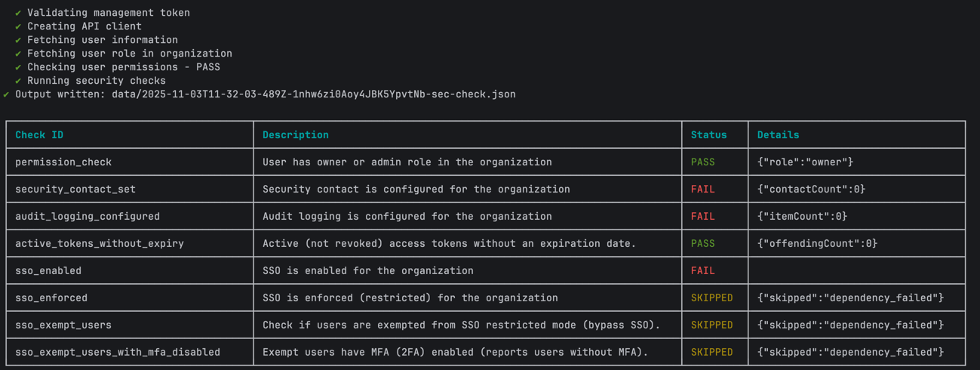Click the 'Description' column header
Image resolution: width=980 pixels, height=370 pixels.
296,135
